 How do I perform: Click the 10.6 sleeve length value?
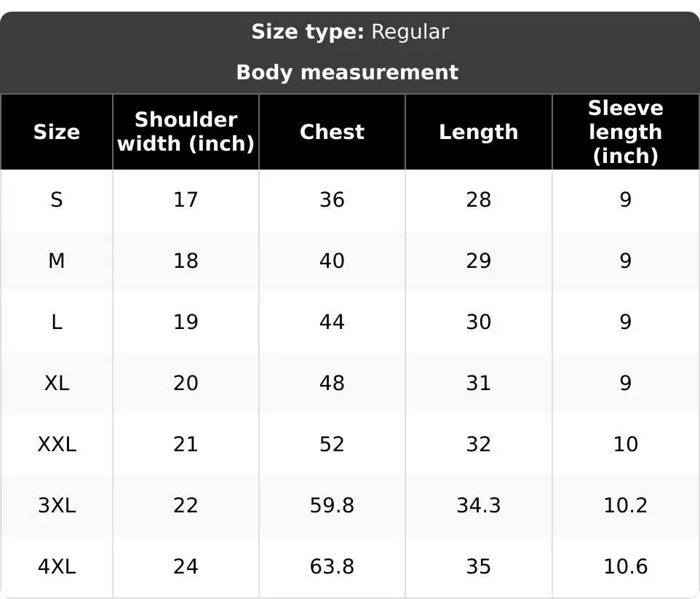626,567
